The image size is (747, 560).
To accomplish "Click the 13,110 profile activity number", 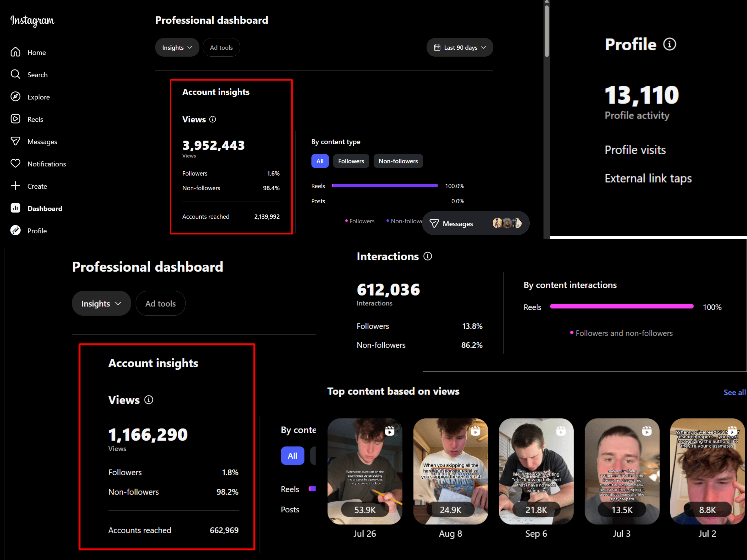I will (642, 95).
